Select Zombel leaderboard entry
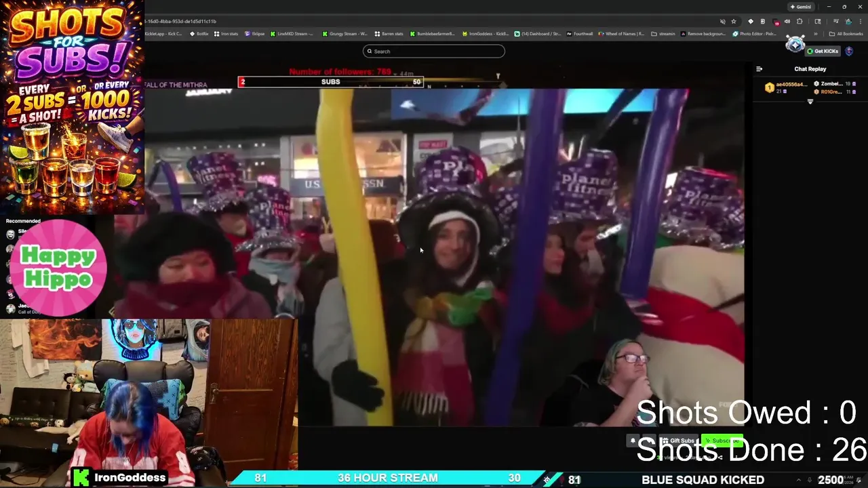 click(835, 84)
